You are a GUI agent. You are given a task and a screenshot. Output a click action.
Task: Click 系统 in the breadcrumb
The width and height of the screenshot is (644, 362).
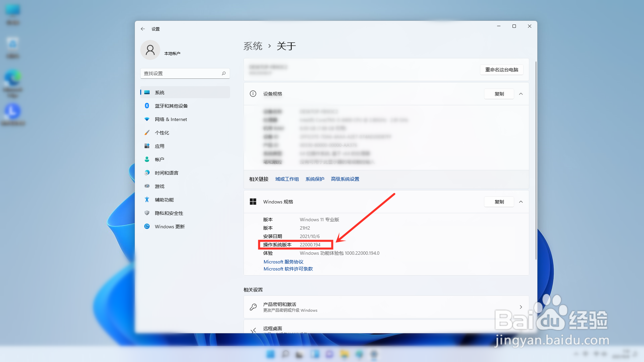point(253,46)
